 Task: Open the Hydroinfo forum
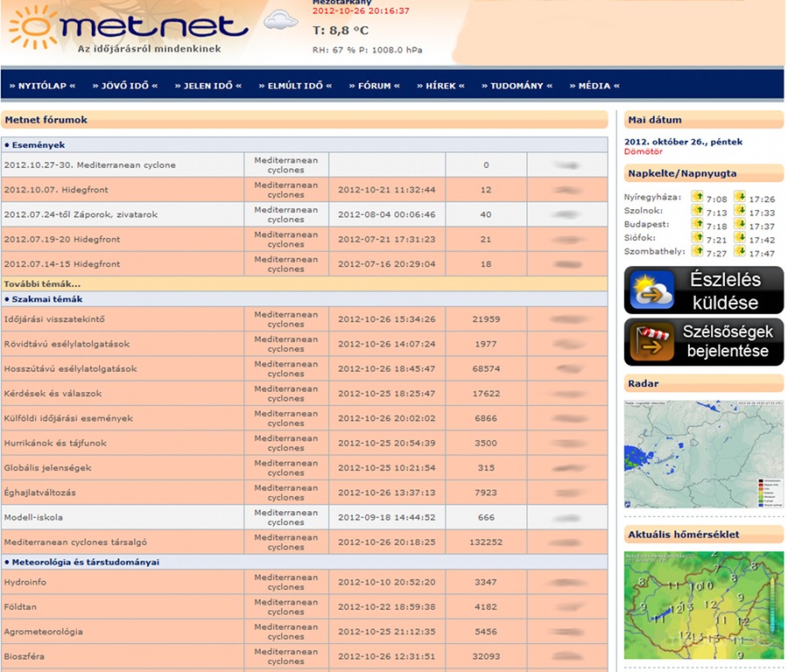(x=25, y=582)
